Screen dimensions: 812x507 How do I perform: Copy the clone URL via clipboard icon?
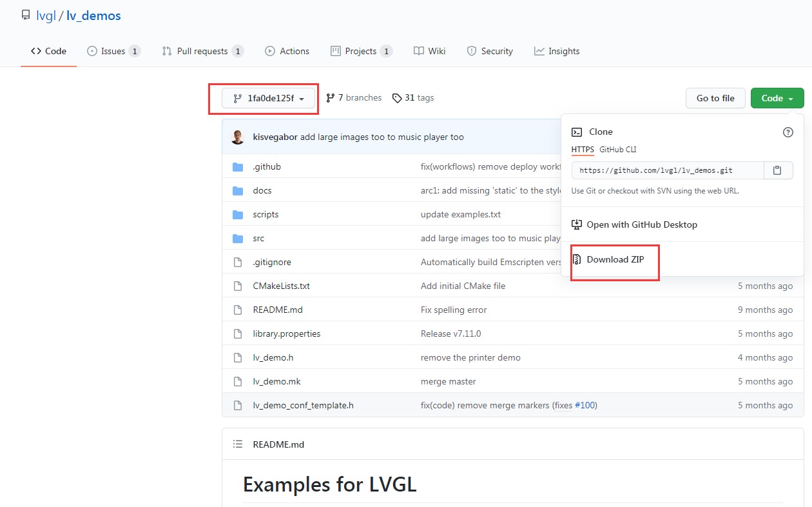click(778, 170)
